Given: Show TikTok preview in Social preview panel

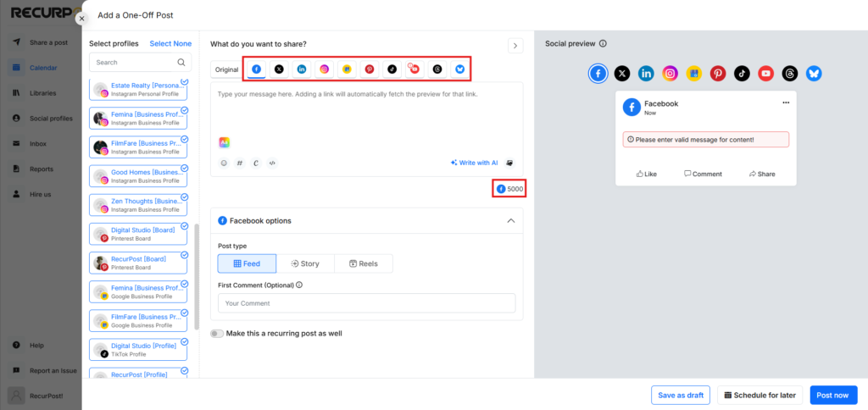Looking at the screenshot, I should click(742, 73).
